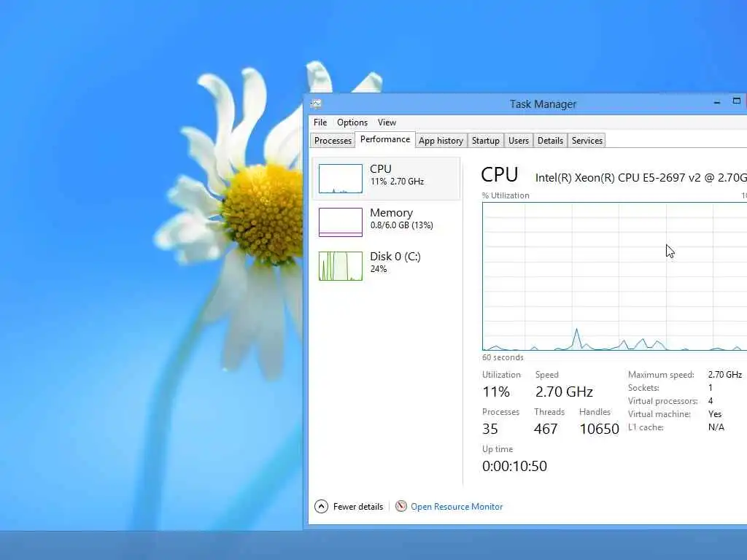Open Resource Monitor link
Viewport: 747px width, 560px height.
point(457,507)
